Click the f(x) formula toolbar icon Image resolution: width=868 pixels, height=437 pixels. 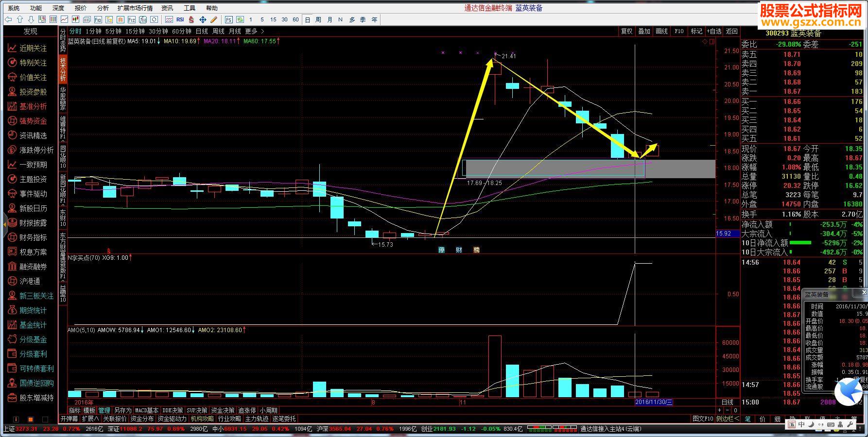[x=143, y=19]
